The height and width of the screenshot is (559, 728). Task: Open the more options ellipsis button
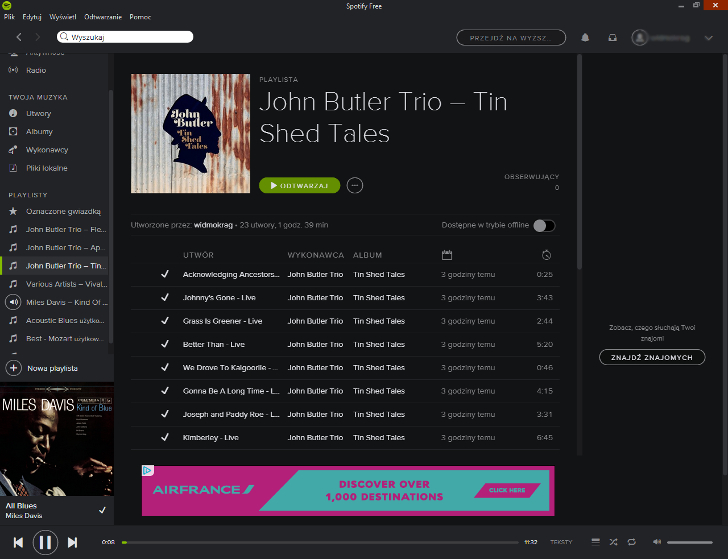(355, 185)
